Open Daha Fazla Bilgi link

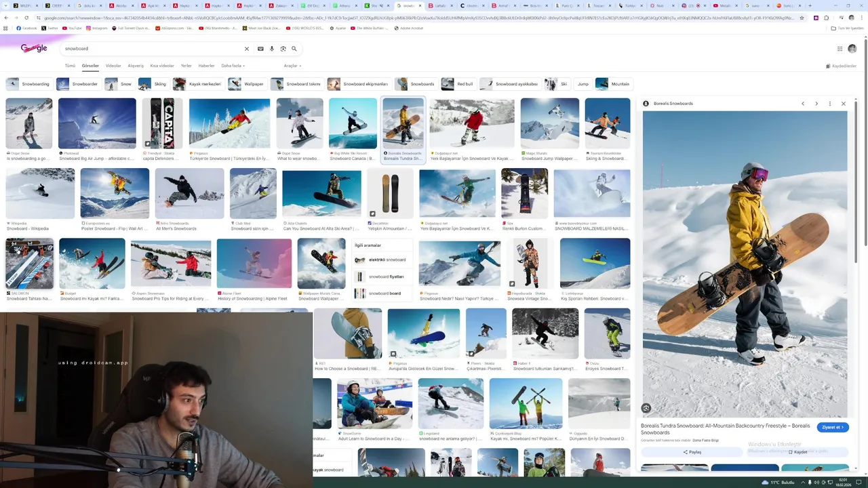[x=705, y=441]
